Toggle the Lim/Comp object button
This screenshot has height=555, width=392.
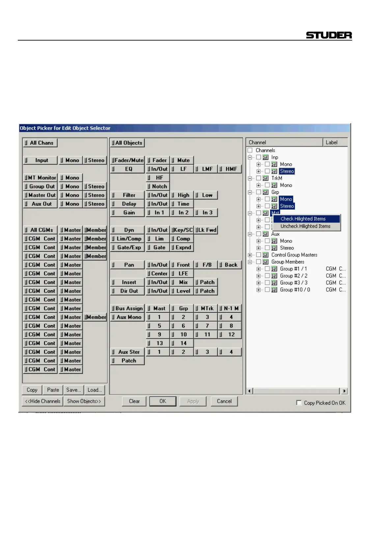tap(127, 239)
